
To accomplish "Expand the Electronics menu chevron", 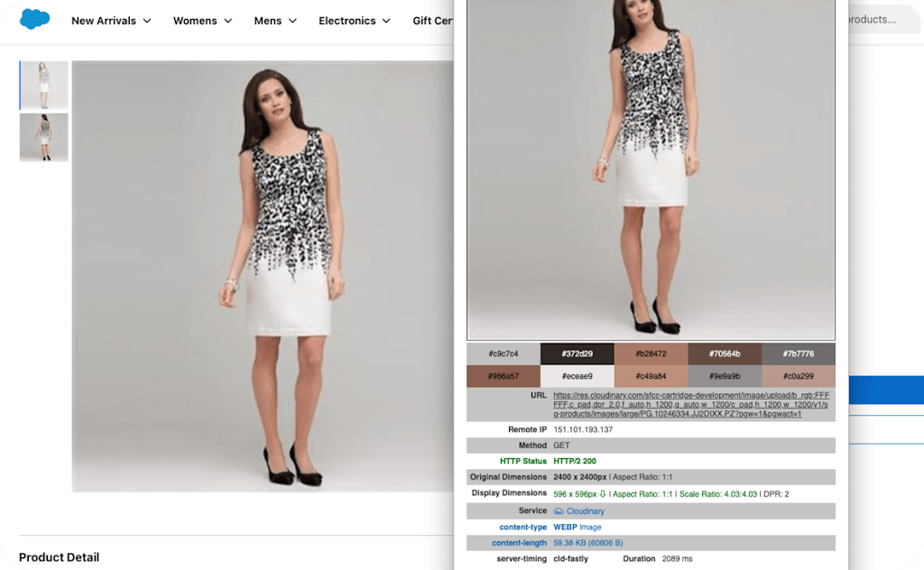I will [x=386, y=22].
